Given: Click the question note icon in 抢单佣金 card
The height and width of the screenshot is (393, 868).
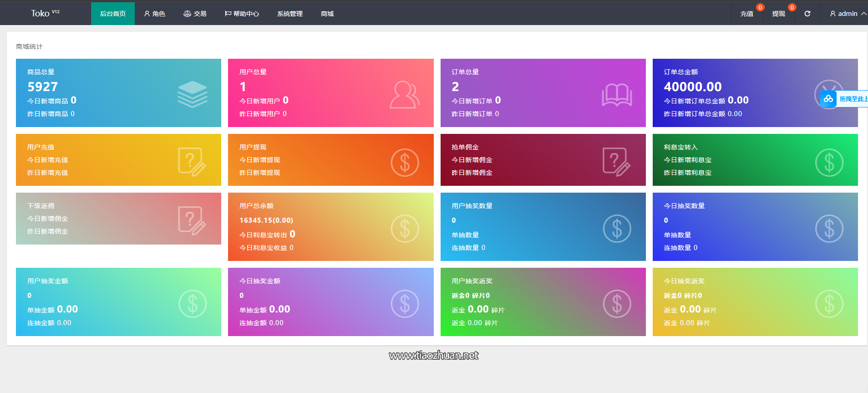Looking at the screenshot, I should (x=616, y=162).
